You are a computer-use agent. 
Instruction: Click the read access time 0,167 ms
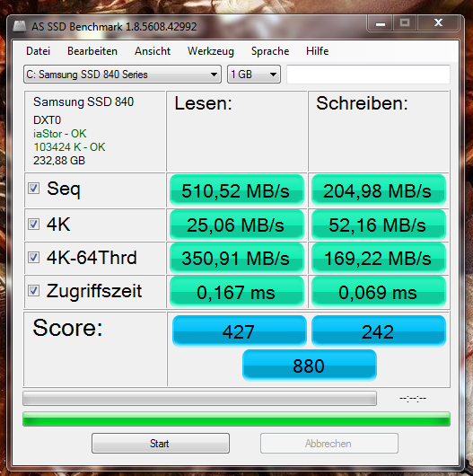237,292
